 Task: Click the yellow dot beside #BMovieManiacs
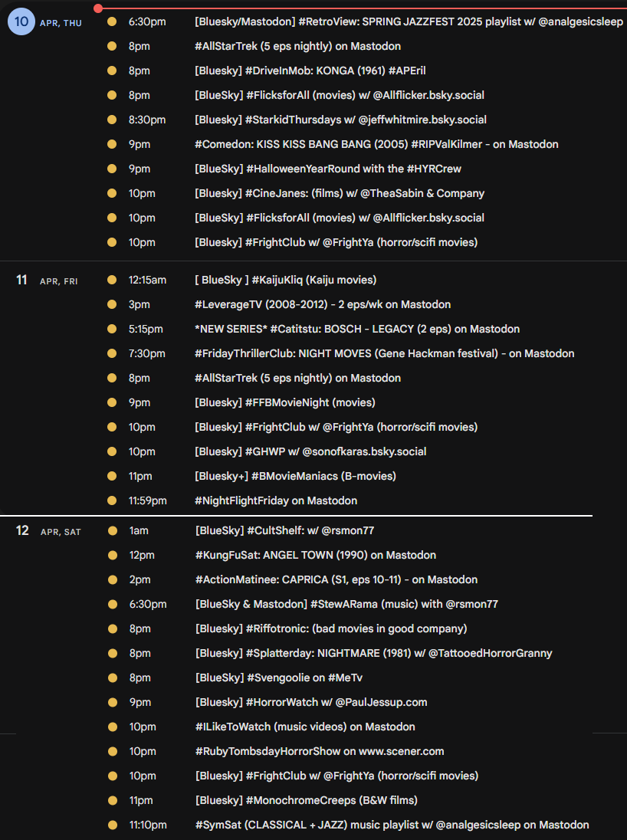tap(111, 477)
